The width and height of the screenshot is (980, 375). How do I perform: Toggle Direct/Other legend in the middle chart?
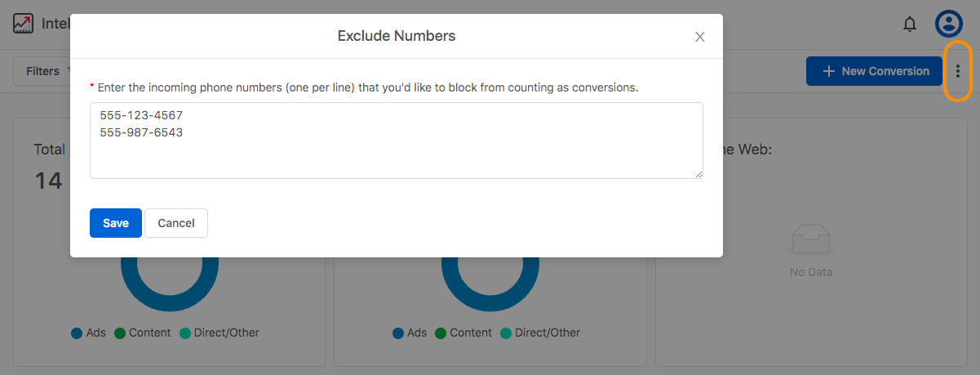pyautogui.click(x=540, y=333)
